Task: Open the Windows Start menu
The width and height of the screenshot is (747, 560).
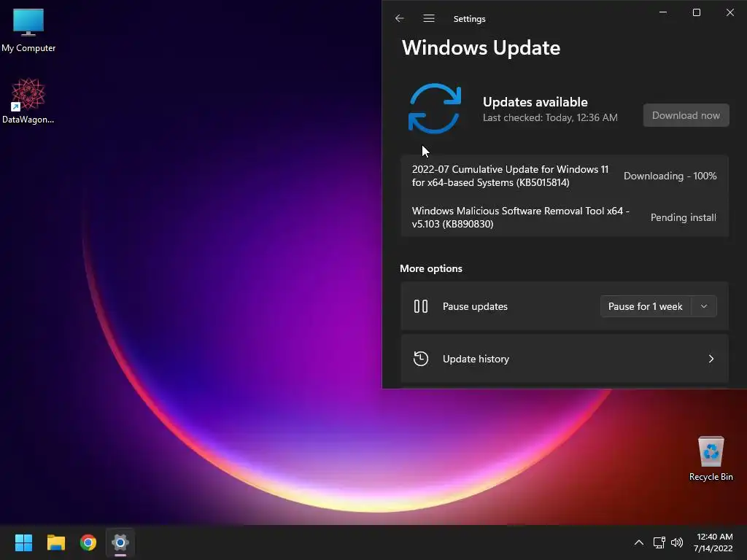Action: click(23, 542)
